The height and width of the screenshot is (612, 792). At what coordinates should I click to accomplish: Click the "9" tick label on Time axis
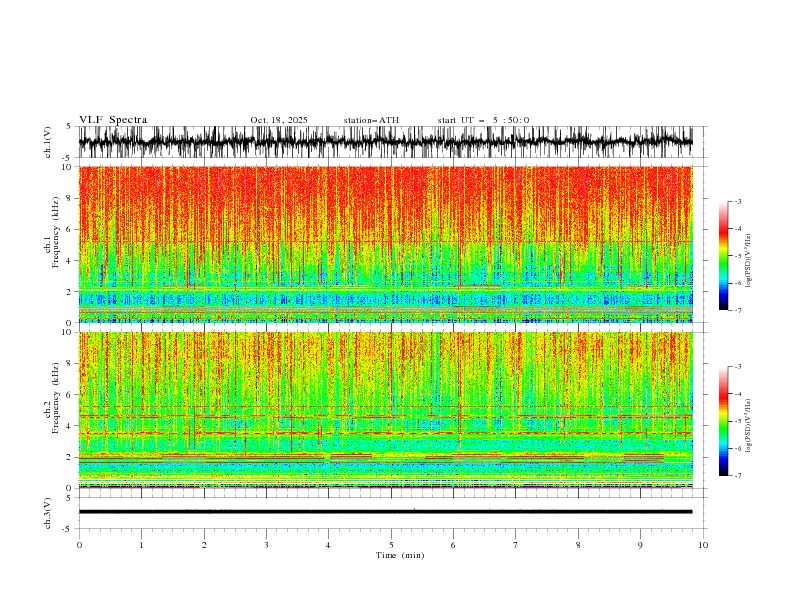click(640, 545)
